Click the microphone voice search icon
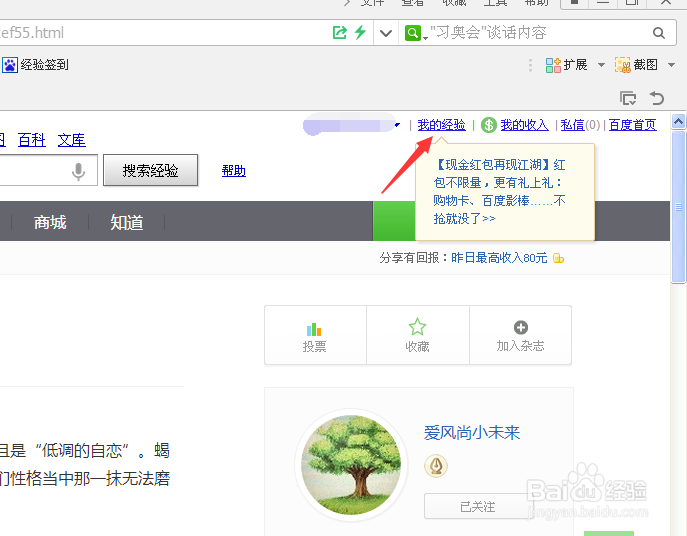 click(78, 171)
